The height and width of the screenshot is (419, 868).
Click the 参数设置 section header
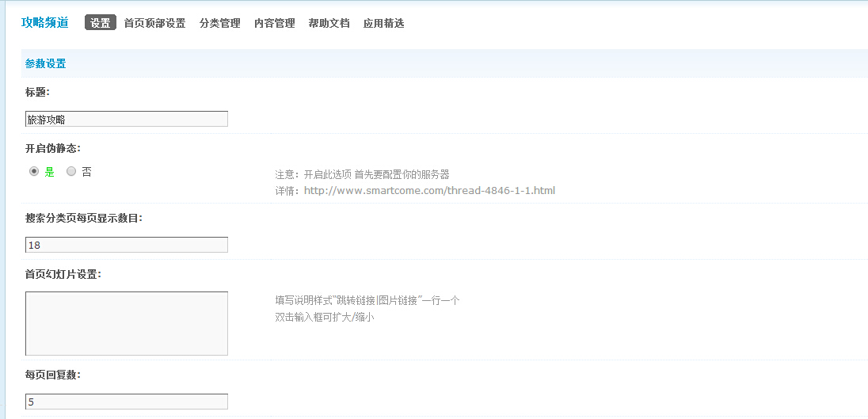tap(45, 63)
